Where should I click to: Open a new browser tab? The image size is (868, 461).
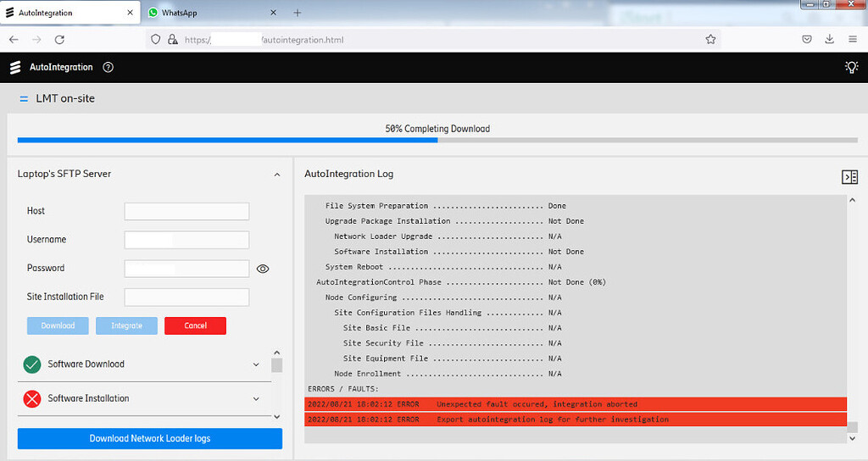tap(297, 13)
